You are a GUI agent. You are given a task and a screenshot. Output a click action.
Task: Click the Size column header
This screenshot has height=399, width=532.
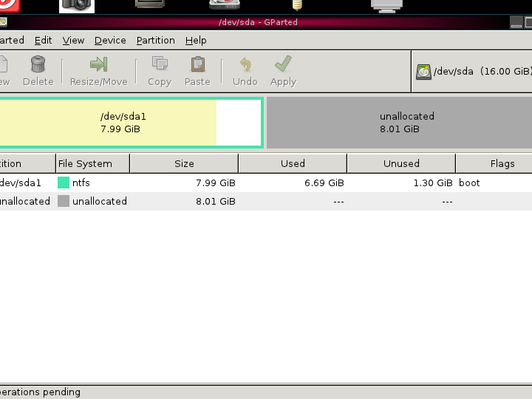[184, 163]
